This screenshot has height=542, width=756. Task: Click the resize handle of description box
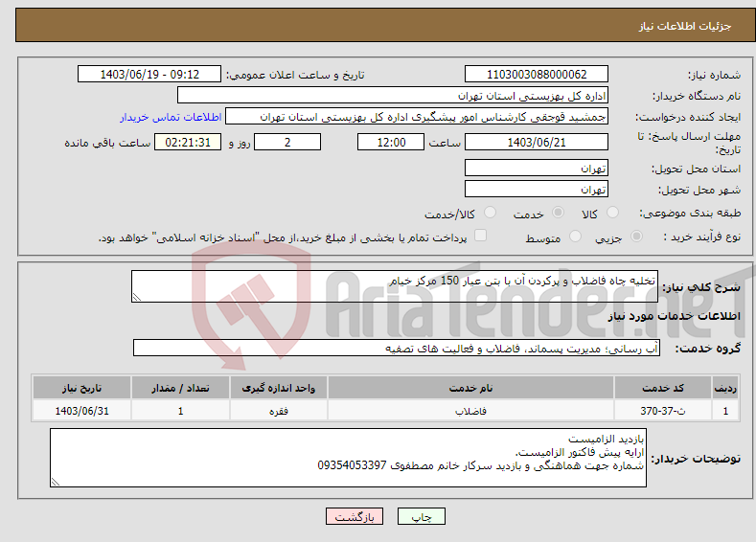[x=136, y=297]
